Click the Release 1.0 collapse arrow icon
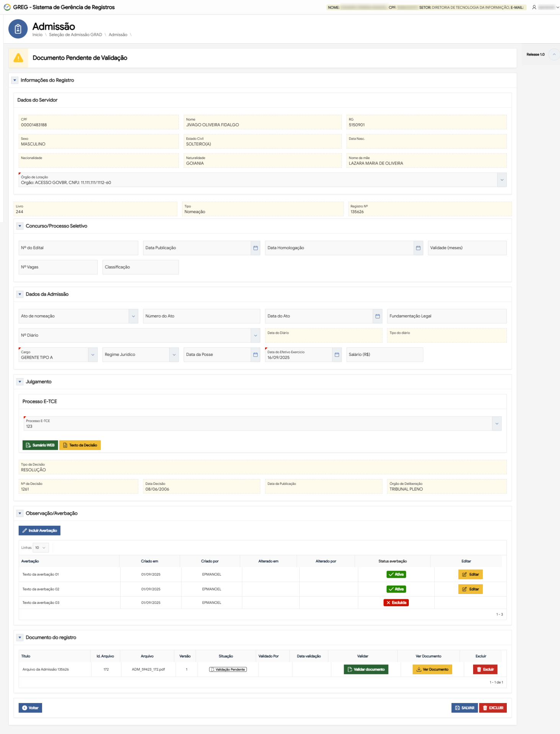560x734 pixels. click(x=554, y=54)
